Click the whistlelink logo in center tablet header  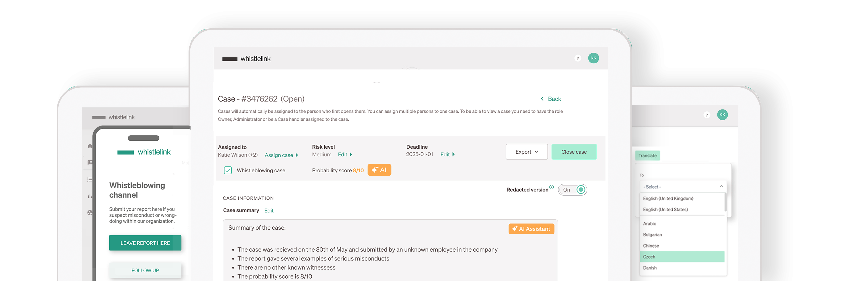click(x=246, y=59)
